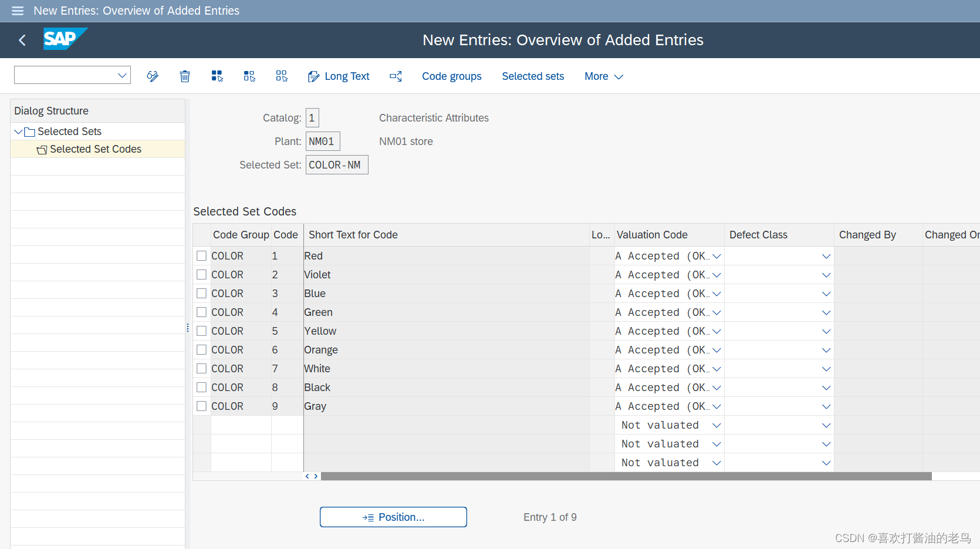Open the More menu in the toolbar

[603, 76]
